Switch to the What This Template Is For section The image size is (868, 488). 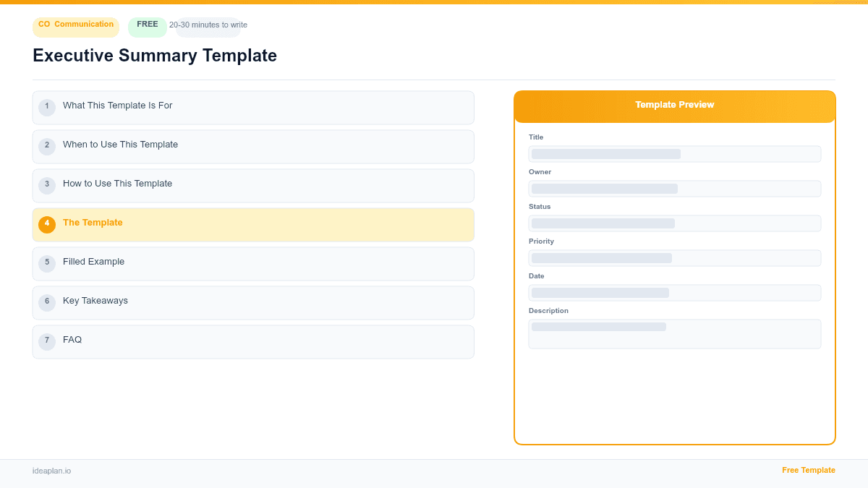pyautogui.click(x=253, y=107)
